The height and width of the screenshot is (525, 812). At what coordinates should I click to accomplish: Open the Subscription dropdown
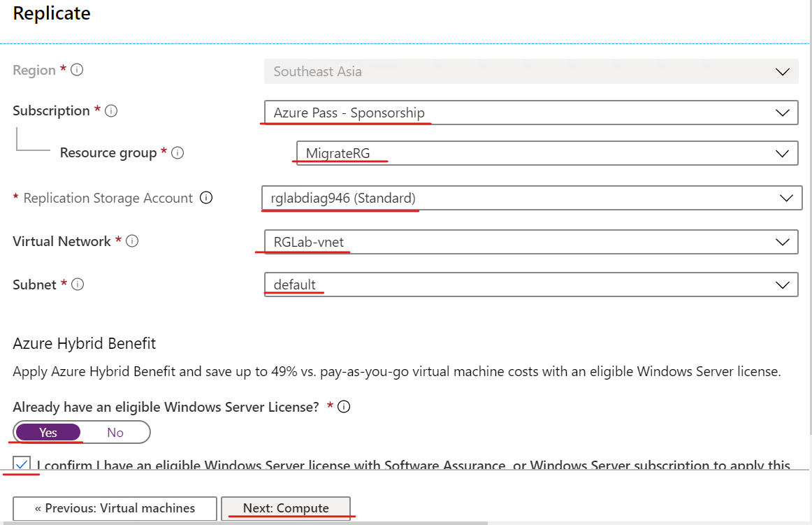coord(530,113)
